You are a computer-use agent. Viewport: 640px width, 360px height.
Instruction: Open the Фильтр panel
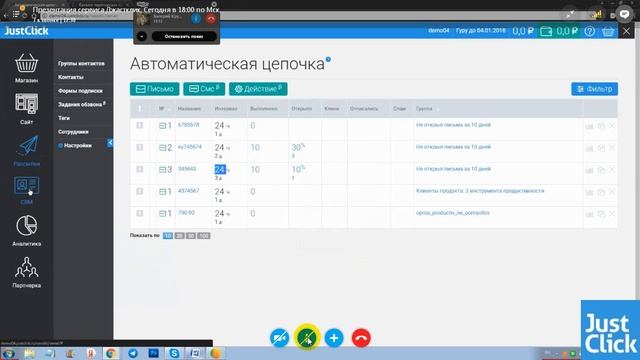pyautogui.click(x=594, y=89)
